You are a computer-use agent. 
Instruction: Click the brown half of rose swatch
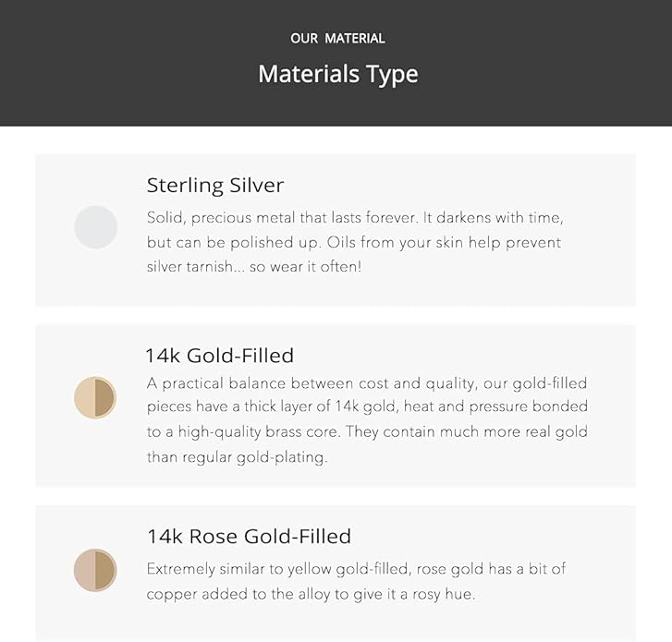coord(105,570)
